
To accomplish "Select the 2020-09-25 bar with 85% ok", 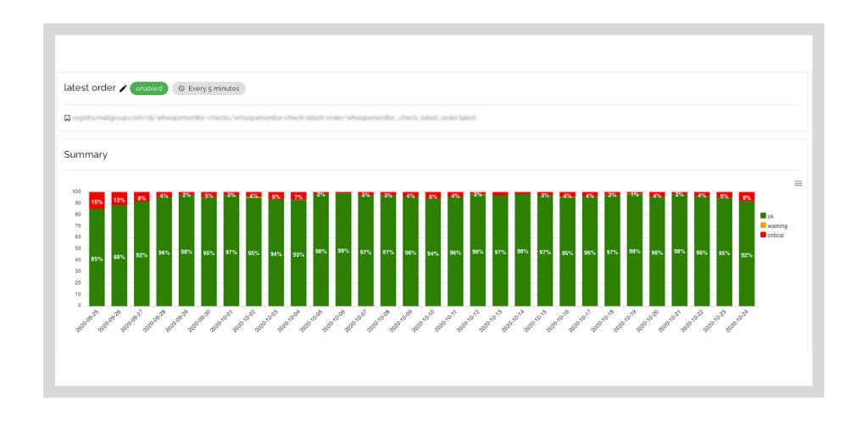I will [x=97, y=258].
